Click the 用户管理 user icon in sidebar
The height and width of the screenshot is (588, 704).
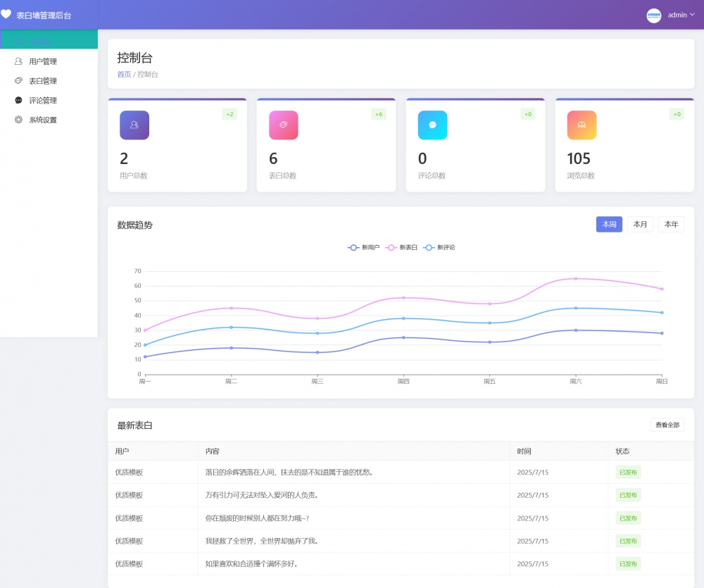point(18,61)
